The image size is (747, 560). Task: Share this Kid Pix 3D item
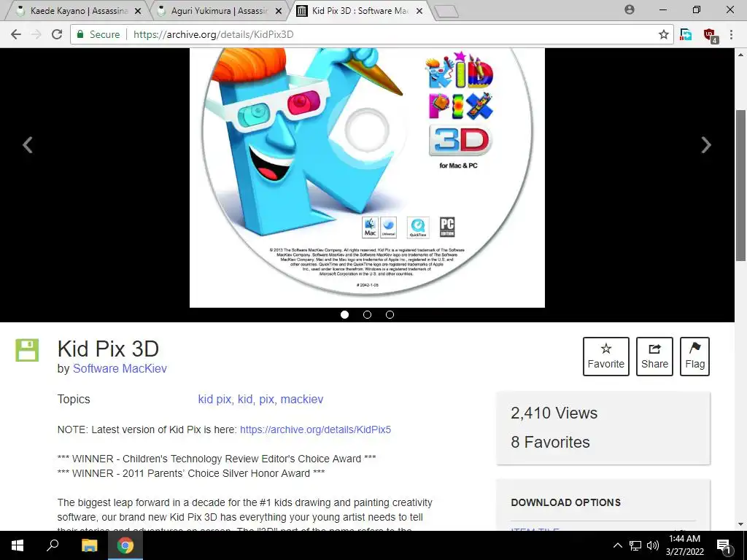tap(654, 356)
